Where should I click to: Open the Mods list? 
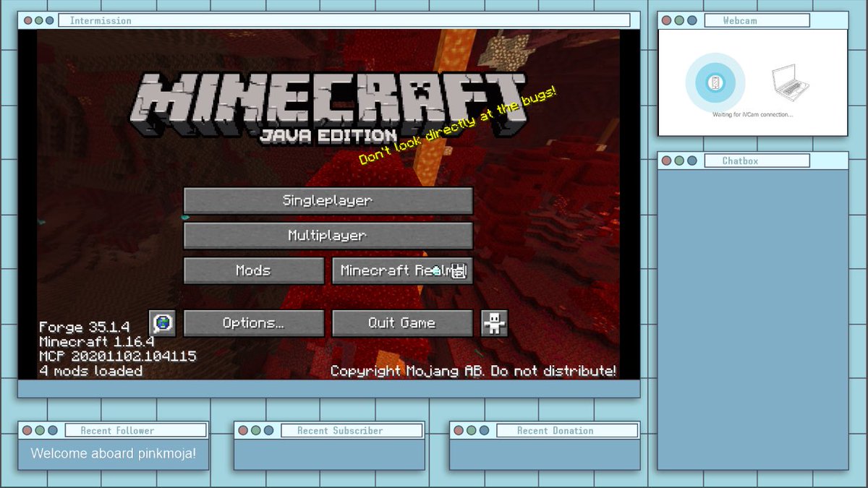pyautogui.click(x=253, y=270)
